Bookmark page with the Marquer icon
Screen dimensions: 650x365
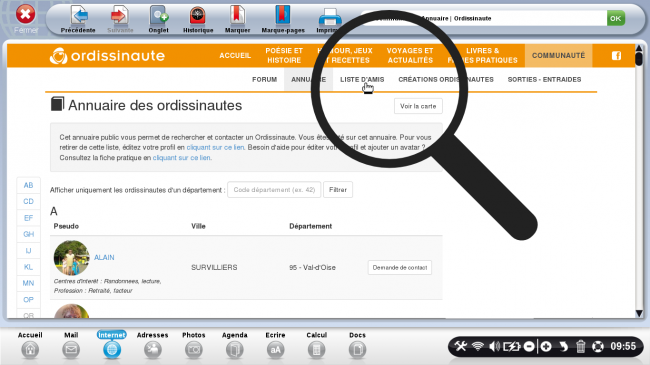(237, 15)
